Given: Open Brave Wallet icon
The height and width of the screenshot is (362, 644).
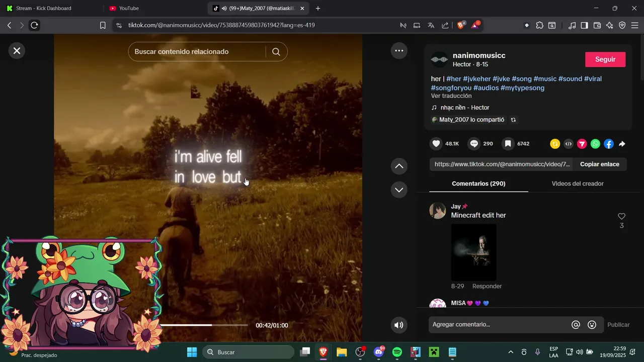Looking at the screenshot, I should (597, 25).
